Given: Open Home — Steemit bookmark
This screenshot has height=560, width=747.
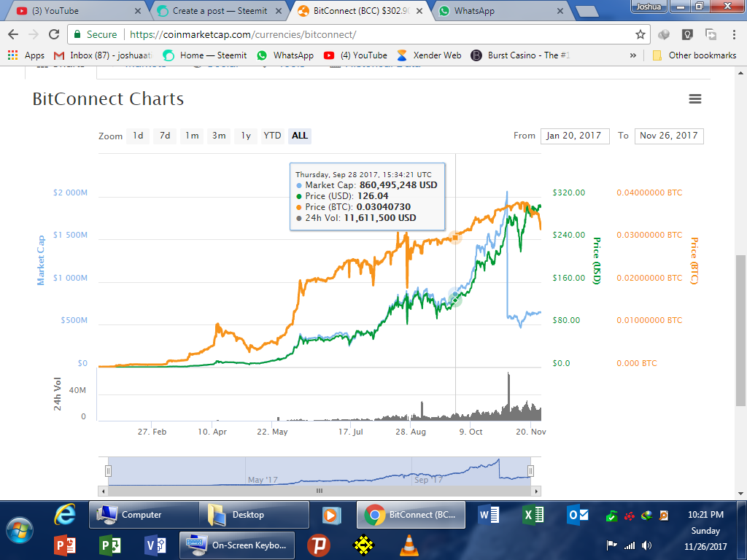Looking at the screenshot, I should [205, 55].
